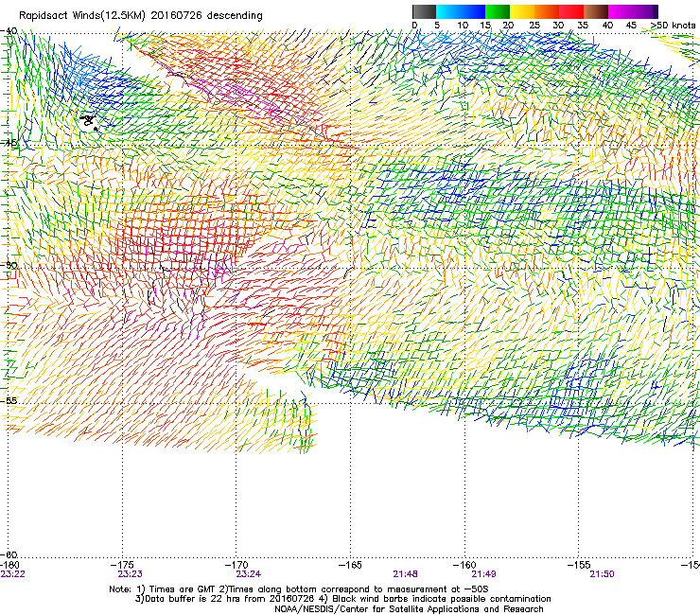700x615 pixels.
Task: Click the orange 25-30 knots color band
Action: 547,11
